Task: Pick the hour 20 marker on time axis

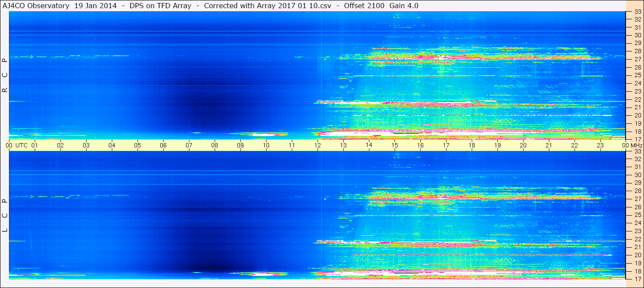Action: 523,145
